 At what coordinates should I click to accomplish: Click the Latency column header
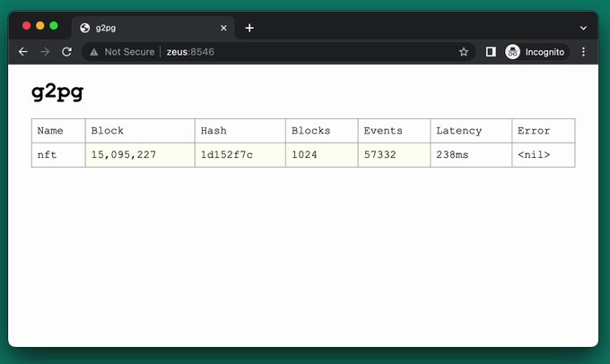[471, 131]
